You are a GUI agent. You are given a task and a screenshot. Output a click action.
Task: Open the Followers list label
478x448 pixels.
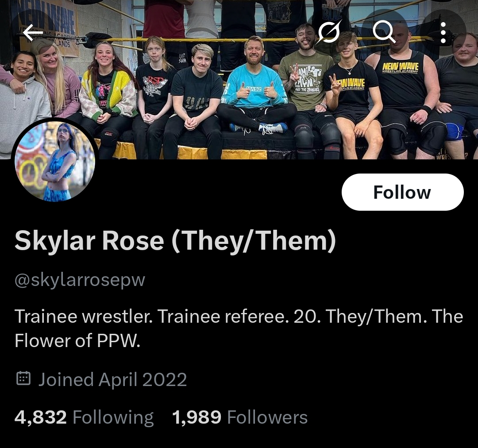point(267,417)
